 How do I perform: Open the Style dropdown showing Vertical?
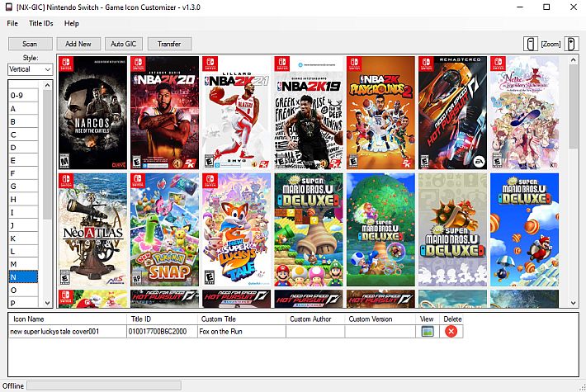(31, 69)
